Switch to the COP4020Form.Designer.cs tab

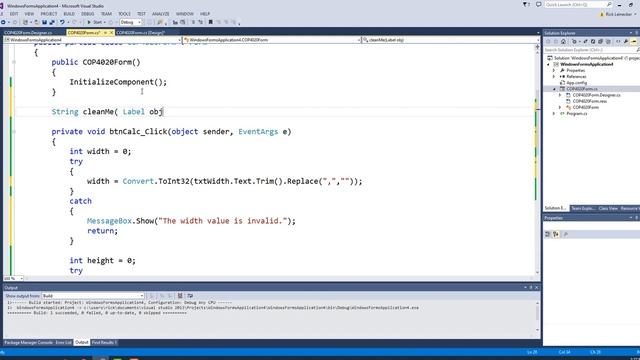[29, 32]
